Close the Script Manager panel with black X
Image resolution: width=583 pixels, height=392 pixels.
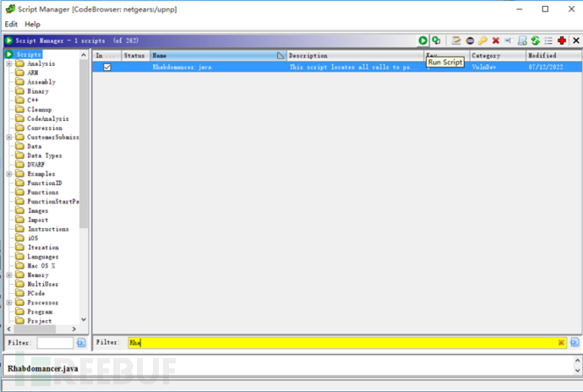point(576,41)
